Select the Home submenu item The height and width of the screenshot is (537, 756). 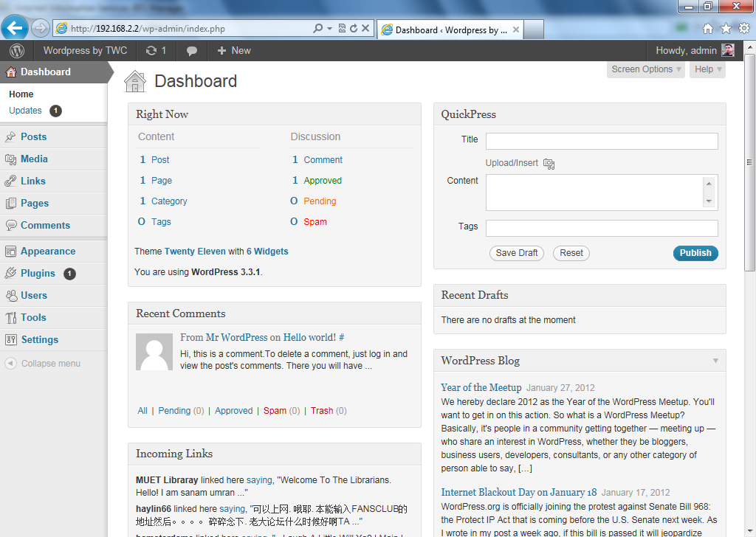[x=21, y=94]
